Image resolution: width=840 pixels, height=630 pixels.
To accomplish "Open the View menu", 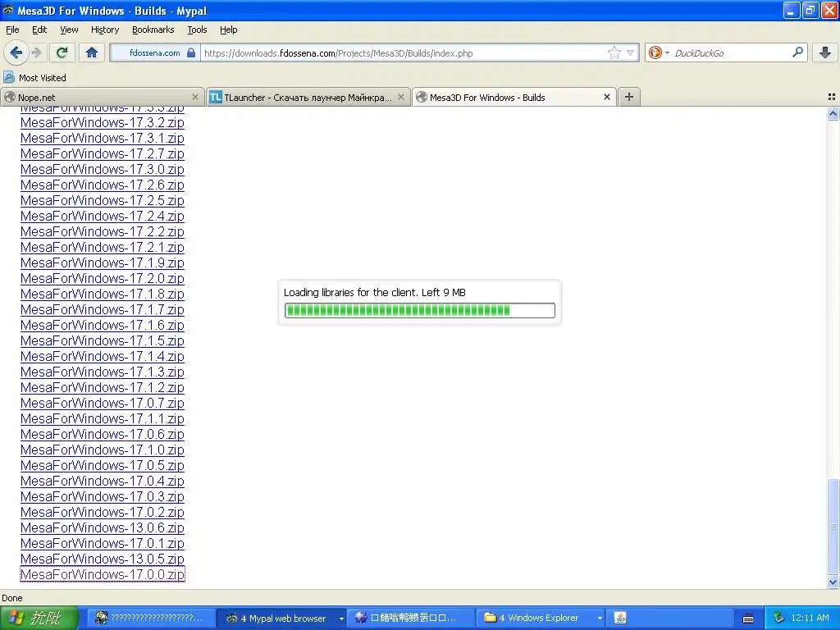I will pyautogui.click(x=69, y=30).
